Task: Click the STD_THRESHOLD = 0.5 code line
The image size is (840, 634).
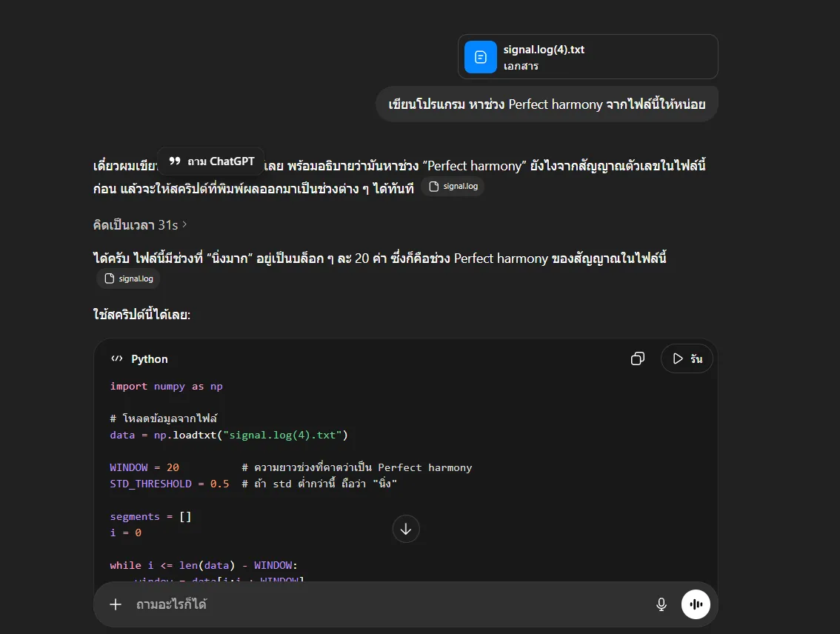Action: click(x=170, y=484)
